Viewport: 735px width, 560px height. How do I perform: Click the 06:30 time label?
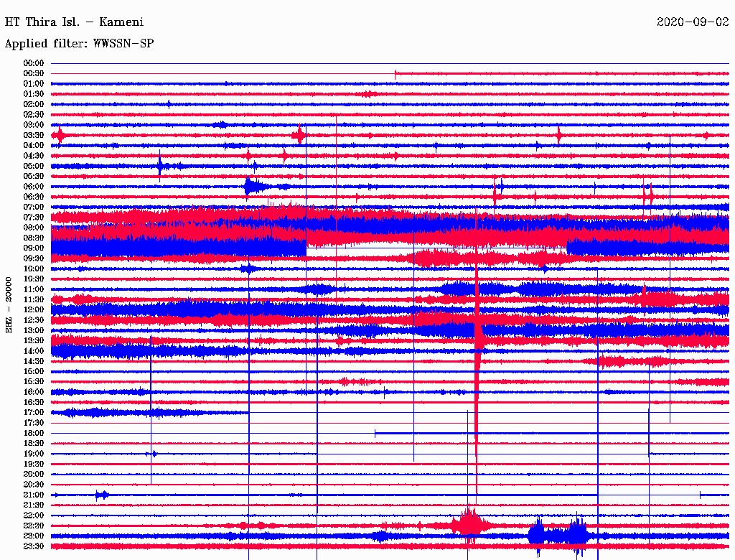[34, 197]
